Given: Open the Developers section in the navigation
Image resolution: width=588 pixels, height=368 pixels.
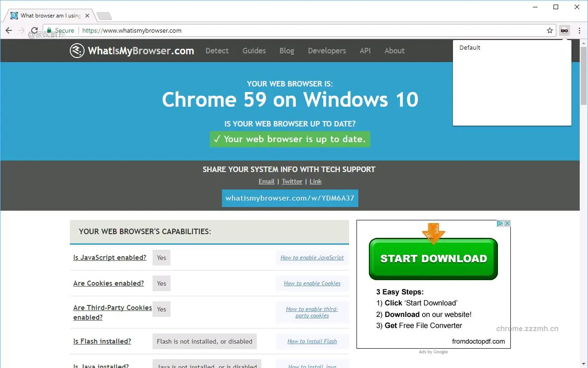Looking at the screenshot, I should (327, 51).
